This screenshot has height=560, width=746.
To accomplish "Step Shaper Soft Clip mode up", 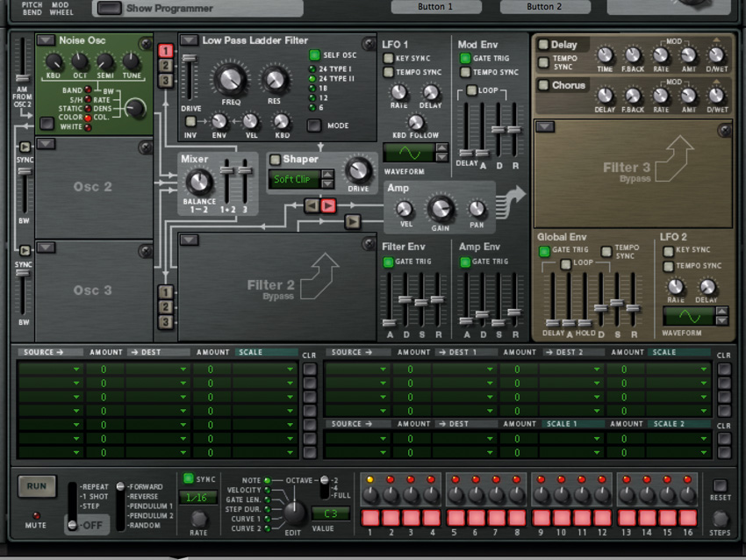I will (x=327, y=174).
